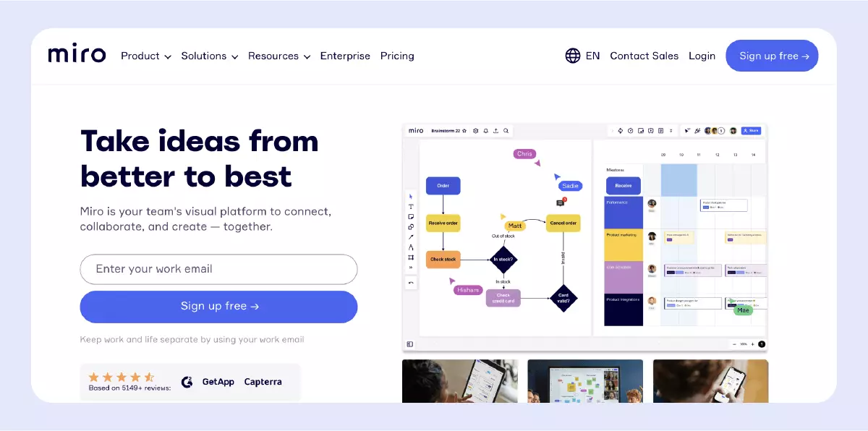The height and width of the screenshot is (431, 868).
Task: Star the Brainstorm 22 board
Action: tap(464, 131)
